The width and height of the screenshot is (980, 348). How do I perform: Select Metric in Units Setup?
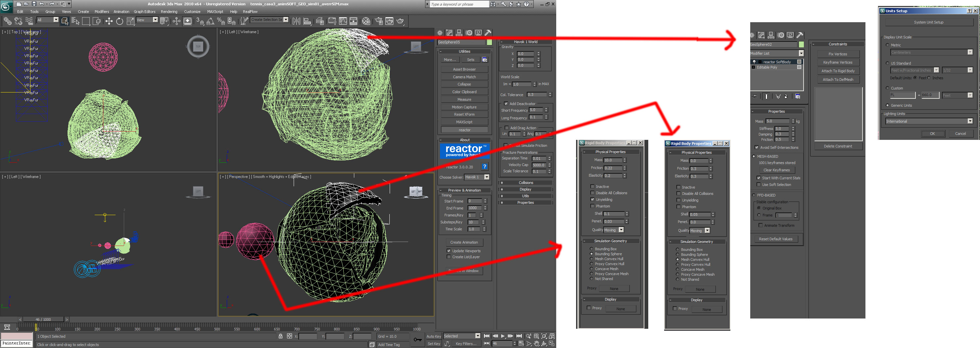pyautogui.click(x=888, y=45)
